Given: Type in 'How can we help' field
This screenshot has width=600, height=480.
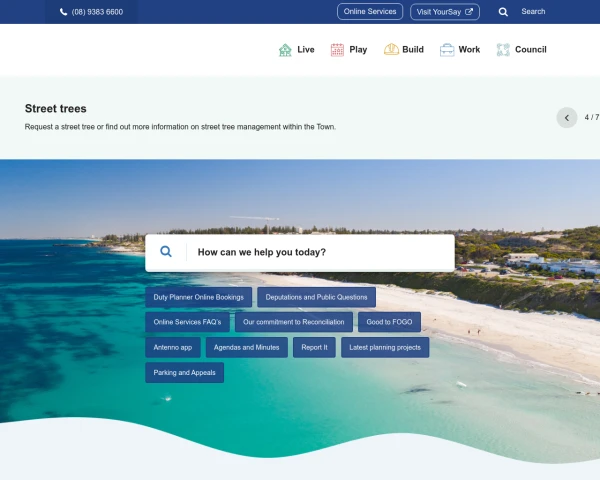Looking at the screenshot, I should coord(320,253).
